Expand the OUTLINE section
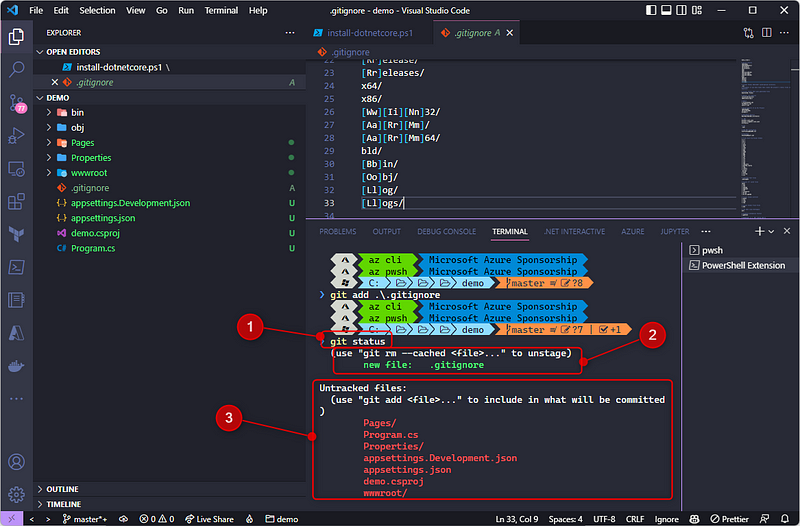Viewport: 800px width, 526px height. 62,489
